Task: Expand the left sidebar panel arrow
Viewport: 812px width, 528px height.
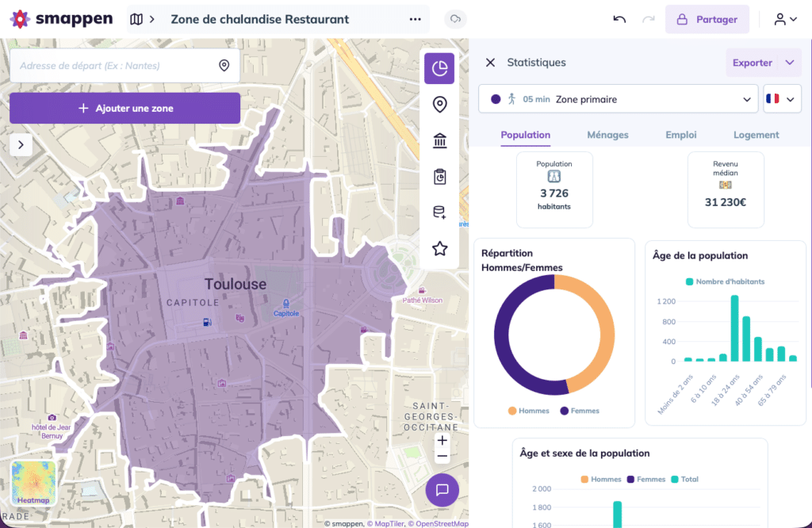Action: click(x=21, y=145)
